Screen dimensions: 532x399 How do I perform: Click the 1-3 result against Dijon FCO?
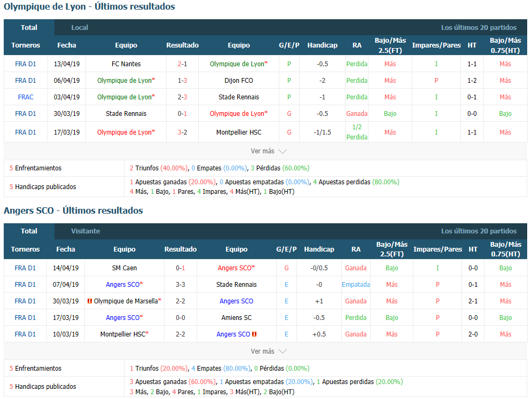click(x=182, y=81)
